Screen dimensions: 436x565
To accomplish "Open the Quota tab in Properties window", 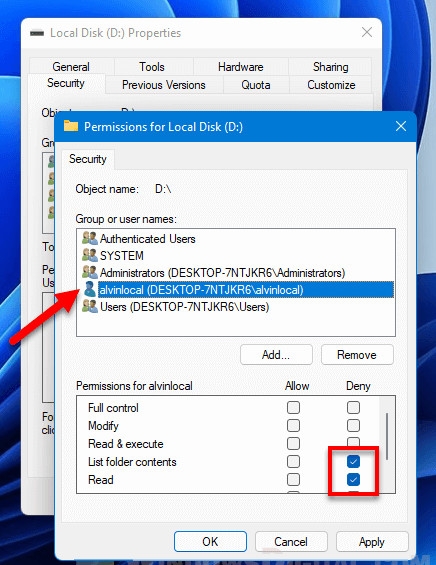I will coord(256,85).
